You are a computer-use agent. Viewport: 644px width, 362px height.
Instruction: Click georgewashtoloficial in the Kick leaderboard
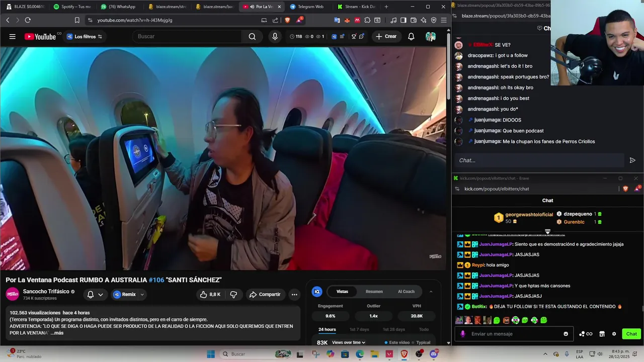[529, 214]
